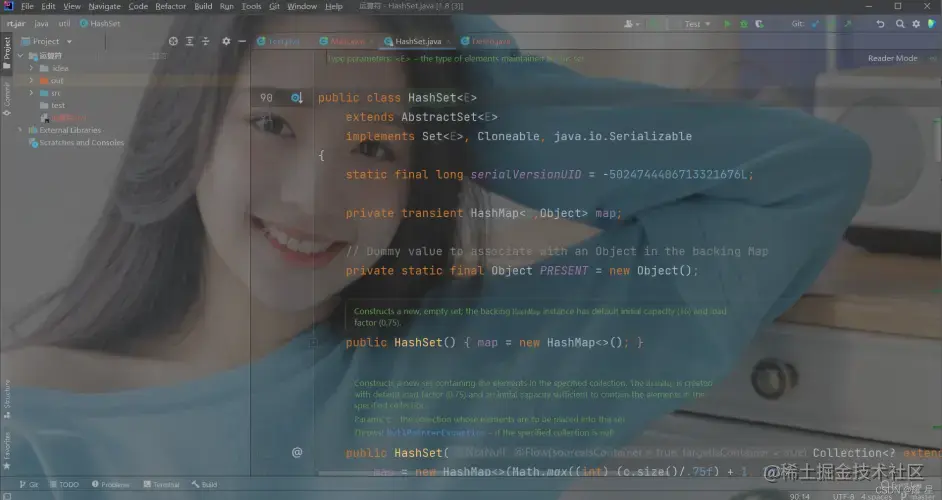Open the File menu

pos(27,7)
